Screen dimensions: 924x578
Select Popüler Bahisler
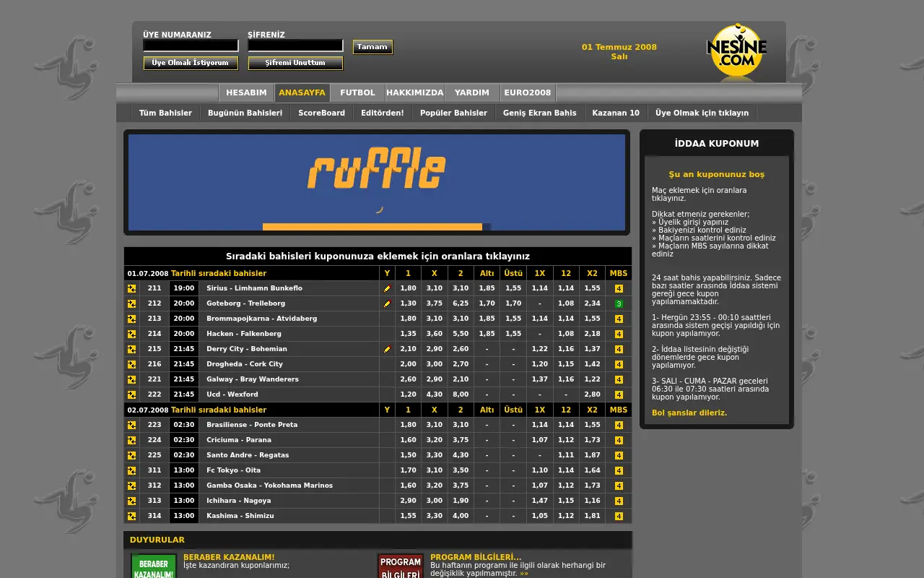pos(453,113)
